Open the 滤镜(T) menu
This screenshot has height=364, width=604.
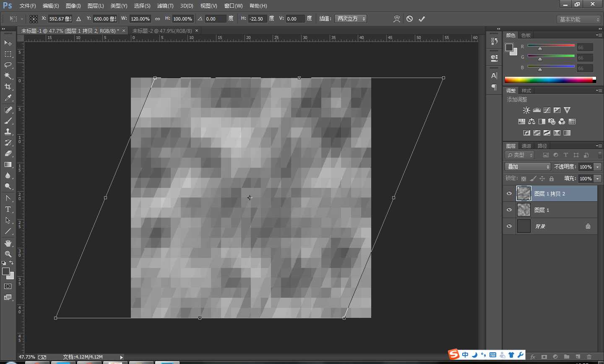point(165,6)
